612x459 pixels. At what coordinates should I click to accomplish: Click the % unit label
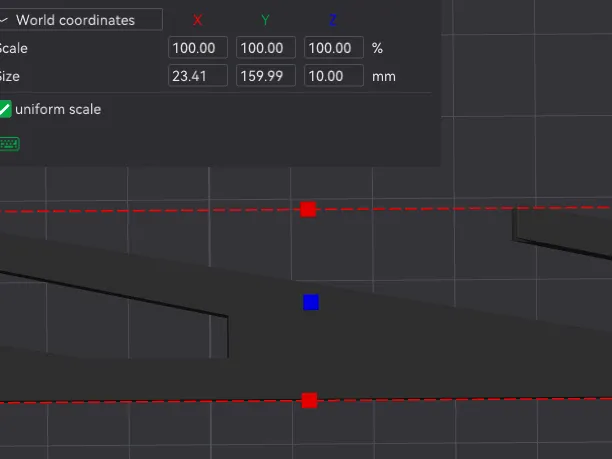(377, 48)
